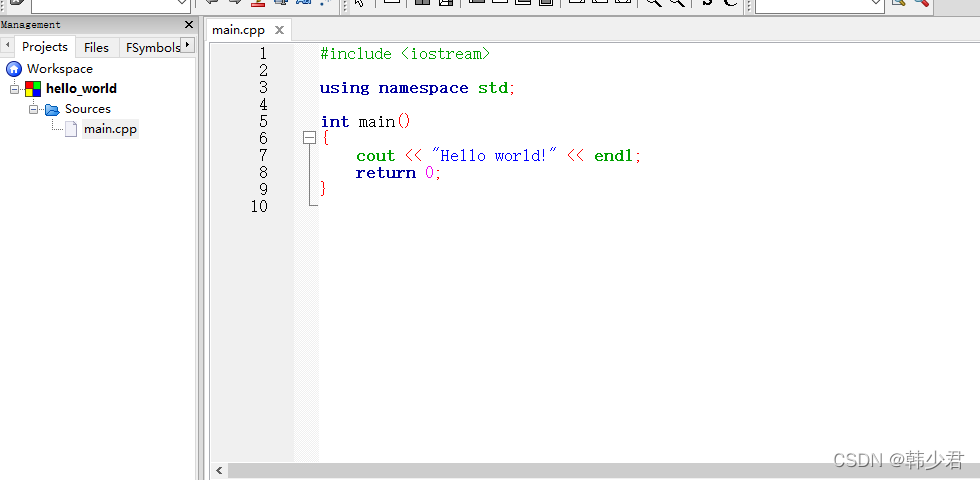Click the 'cout' identifier on line 7
980x480 pixels.
376,156
